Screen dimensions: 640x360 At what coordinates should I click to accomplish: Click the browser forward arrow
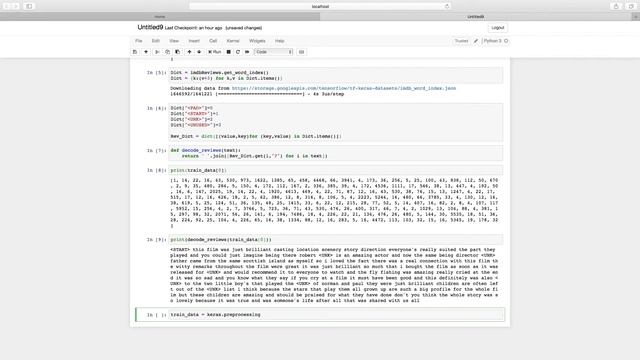[x=16, y=7]
